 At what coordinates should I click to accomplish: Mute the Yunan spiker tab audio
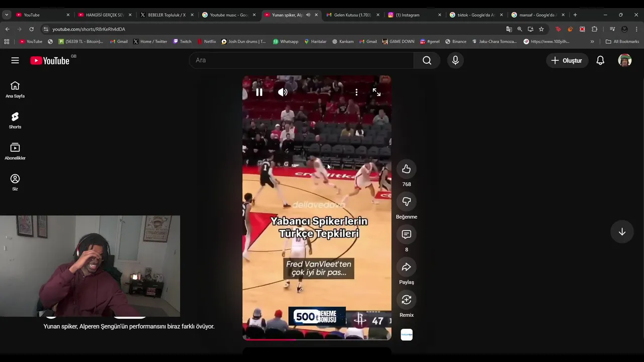[x=308, y=15]
